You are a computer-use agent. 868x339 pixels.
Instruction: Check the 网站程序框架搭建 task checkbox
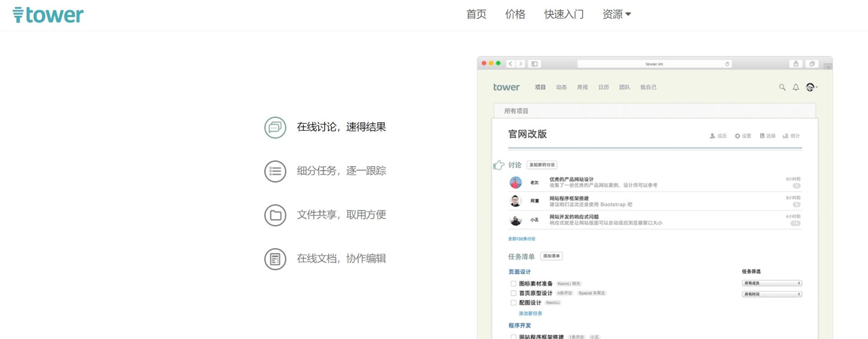point(513,337)
